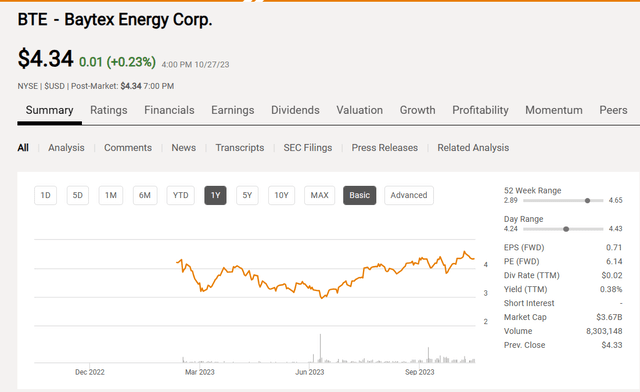Switch to Advanced chart mode
This screenshot has width=640, height=392.
409,195
